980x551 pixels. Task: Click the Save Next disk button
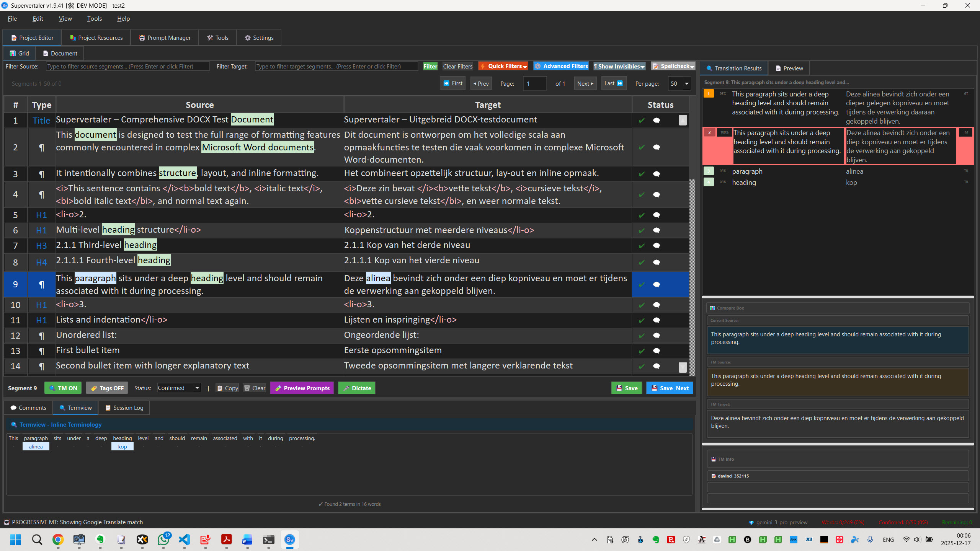[x=670, y=388]
